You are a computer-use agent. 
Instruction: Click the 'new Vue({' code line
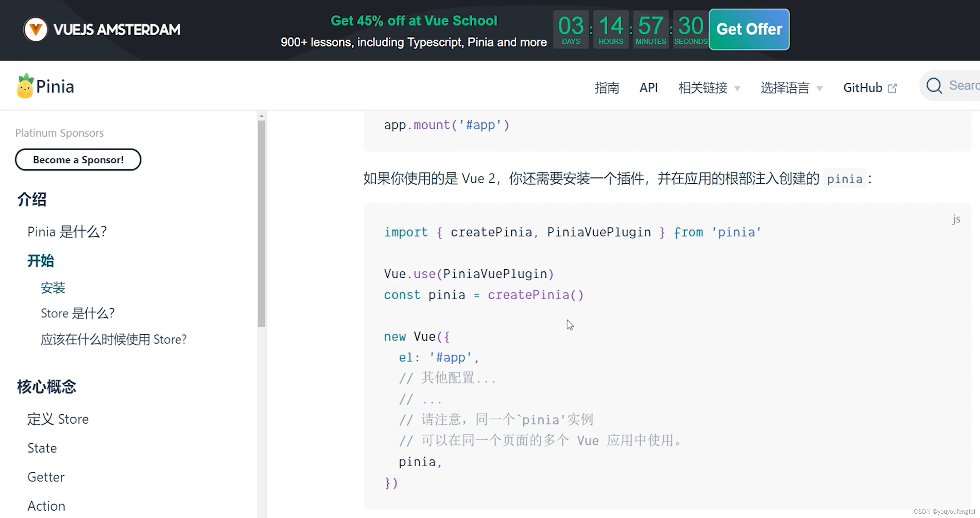coord(417,336)
